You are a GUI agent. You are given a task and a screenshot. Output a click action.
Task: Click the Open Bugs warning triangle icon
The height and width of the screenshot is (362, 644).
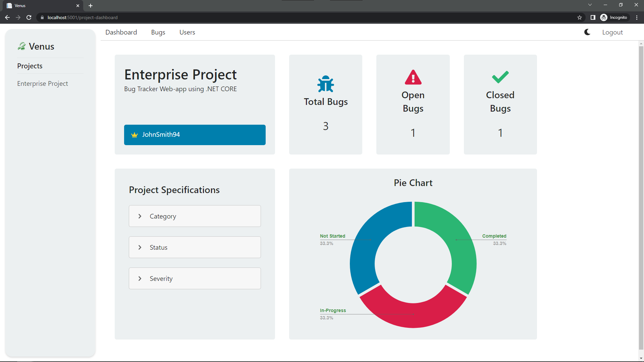(413, 77)
